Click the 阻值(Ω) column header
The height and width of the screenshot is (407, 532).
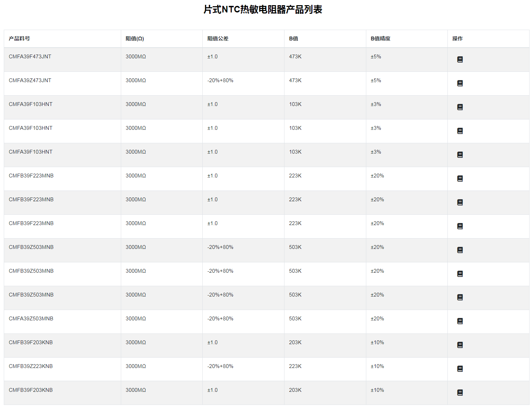pyautogui.click(x=135, y=39)
